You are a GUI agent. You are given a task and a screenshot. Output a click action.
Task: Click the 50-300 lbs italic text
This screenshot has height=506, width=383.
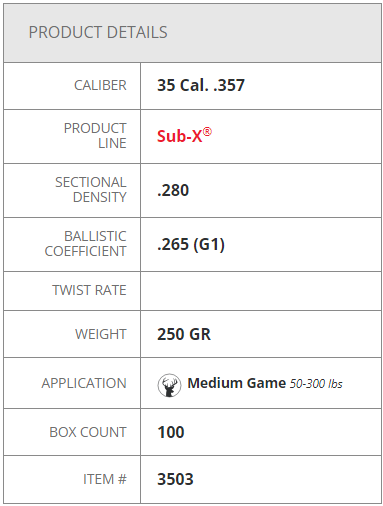(316, 384)
